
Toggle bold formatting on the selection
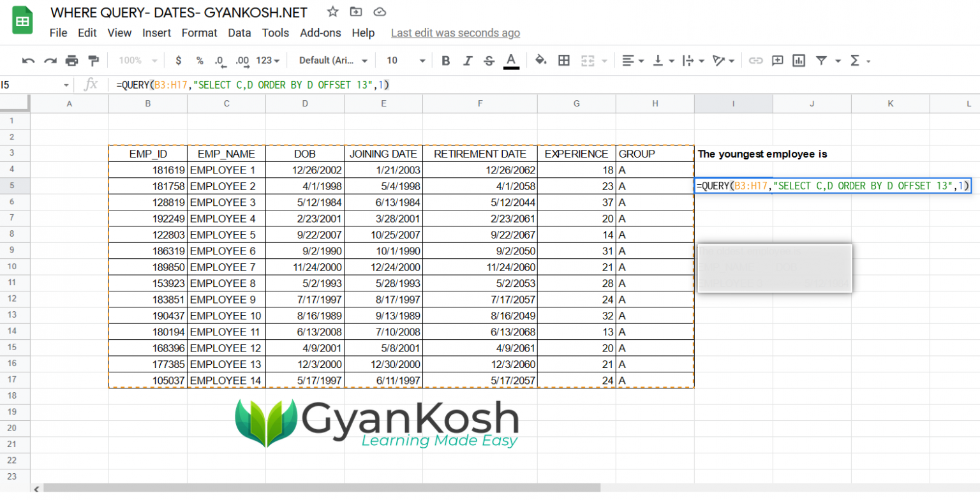(446, 60)
